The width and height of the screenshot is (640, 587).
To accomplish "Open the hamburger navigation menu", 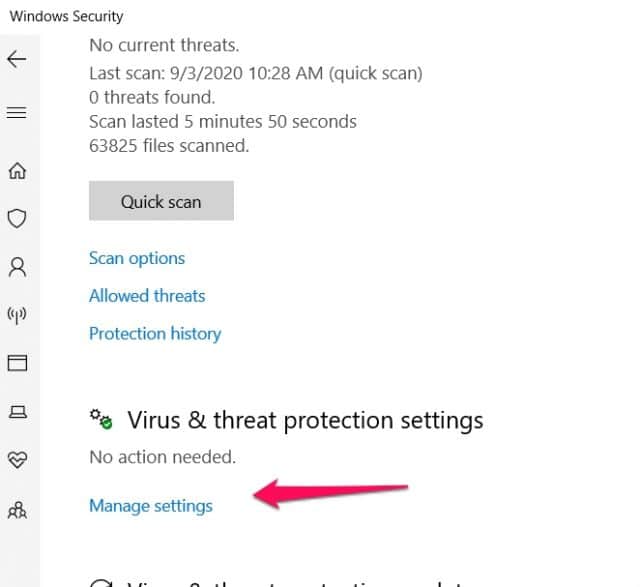I will [17, 113].
